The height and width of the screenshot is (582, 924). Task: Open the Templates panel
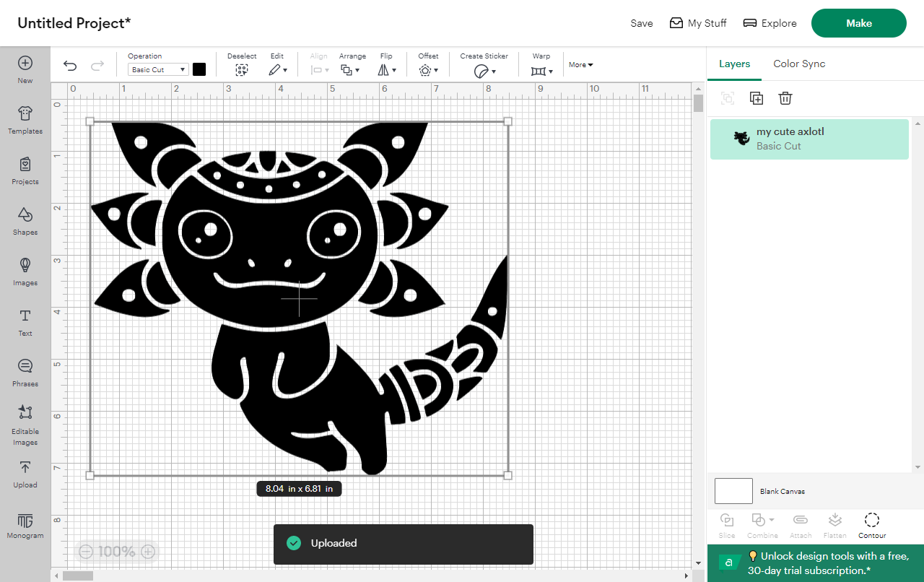click(x=25, y=119)
